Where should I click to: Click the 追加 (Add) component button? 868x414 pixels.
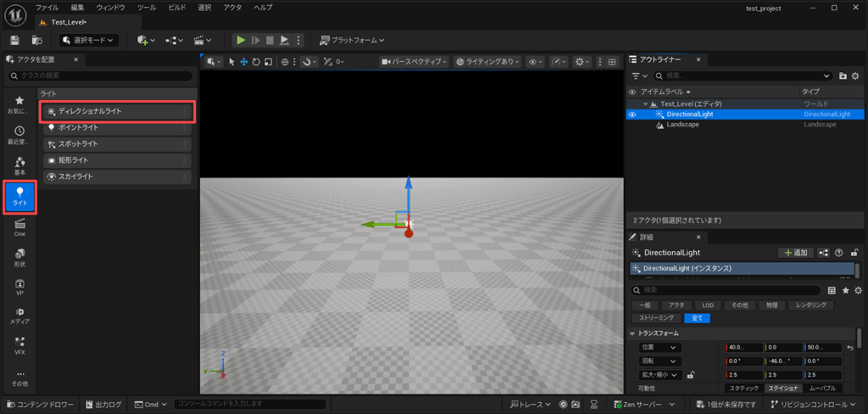[x=795, y=253]
